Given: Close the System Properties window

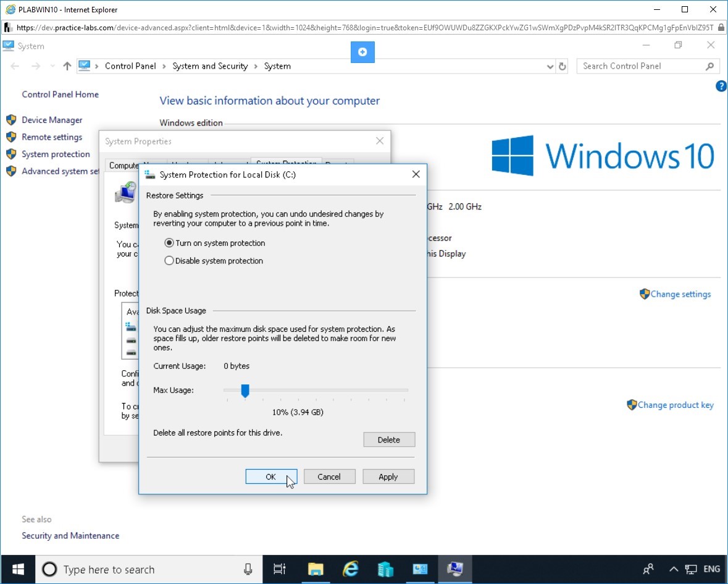Looking at the screenshot, I should (x=380, y=141).
